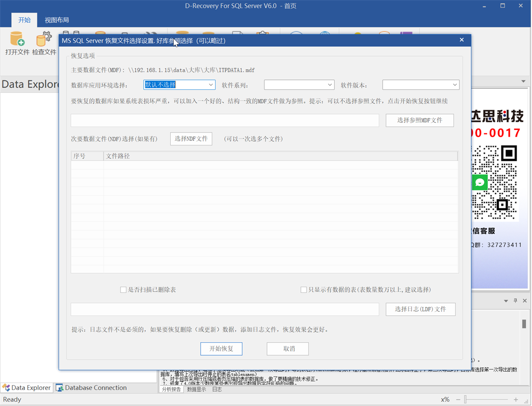Click the LDF log file path input field
This screenshot has height=406, width=532.
pos(224,309)
